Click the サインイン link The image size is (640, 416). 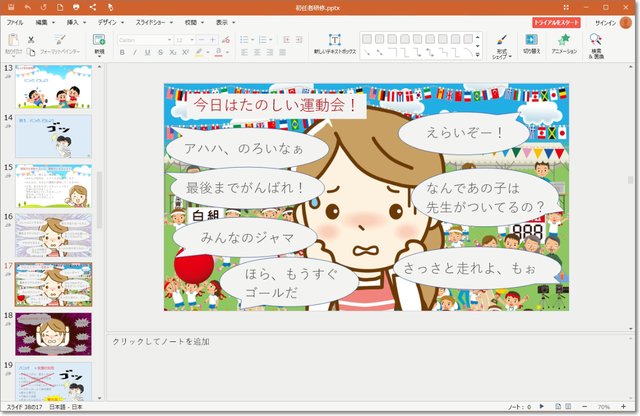tap(606, 21)
